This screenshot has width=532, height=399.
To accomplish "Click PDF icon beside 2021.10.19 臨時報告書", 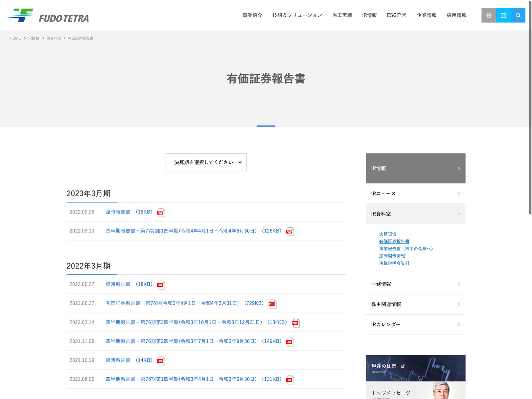I will click(161, 361).
